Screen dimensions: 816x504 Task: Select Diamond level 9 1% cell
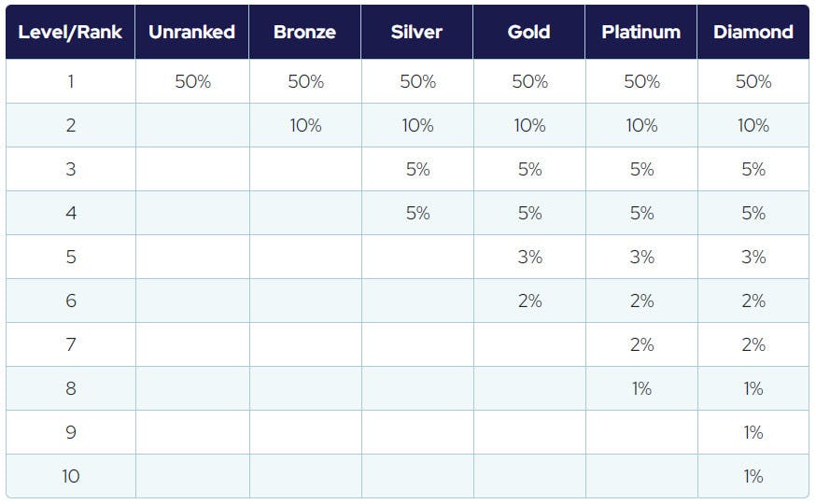(x=753, y=432)
